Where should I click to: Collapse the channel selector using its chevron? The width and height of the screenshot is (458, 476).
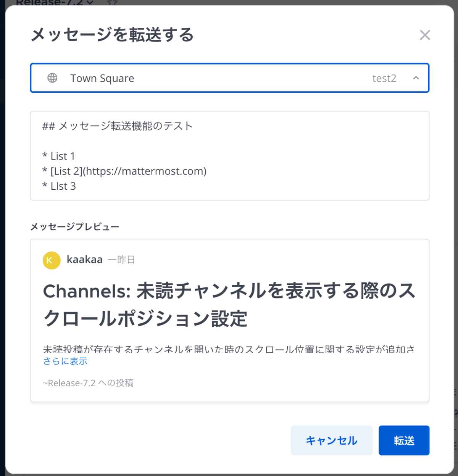[x=416, y=78]
